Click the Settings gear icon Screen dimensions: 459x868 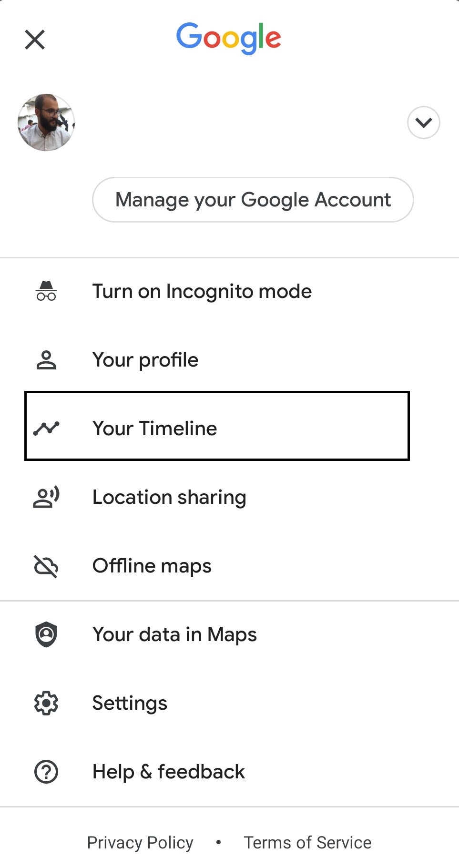[x=46, y=703]
